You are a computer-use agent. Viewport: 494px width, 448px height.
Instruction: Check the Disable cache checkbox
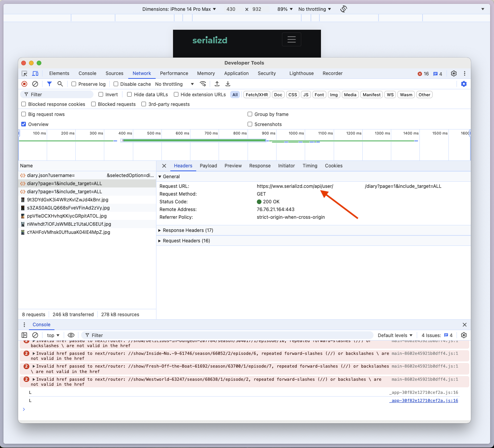[x=116, y=83]
